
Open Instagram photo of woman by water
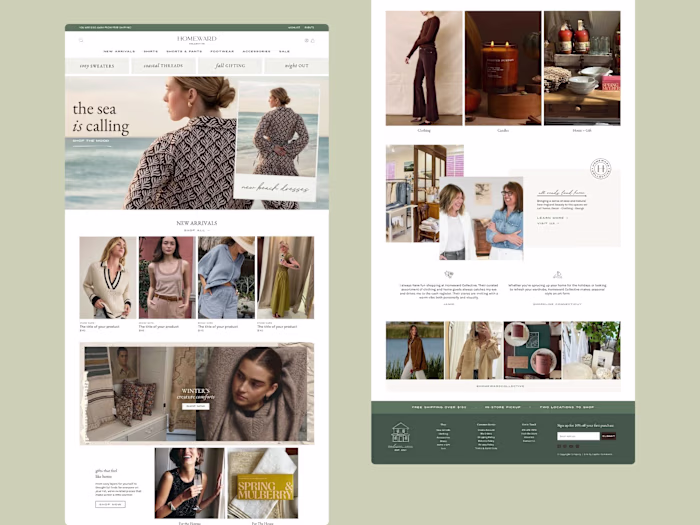click(415, 350)
